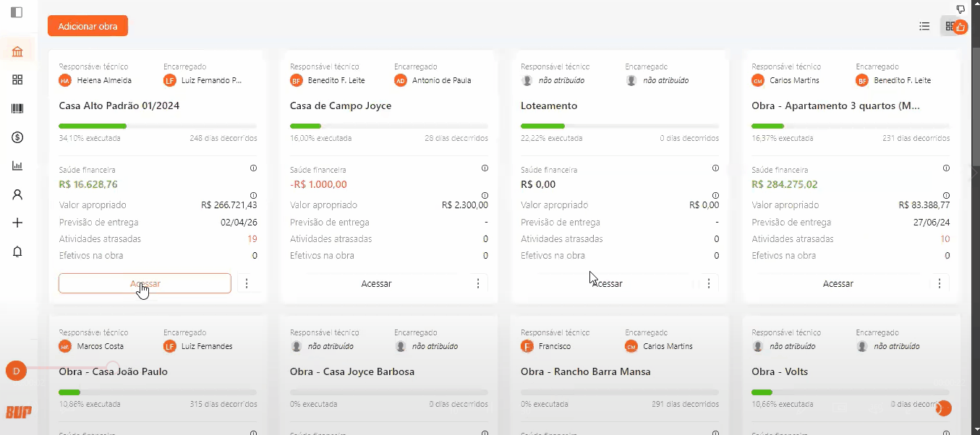
Task: Click Acessar on Apartamento 3 quartos card
Action: tap(838, 283)
